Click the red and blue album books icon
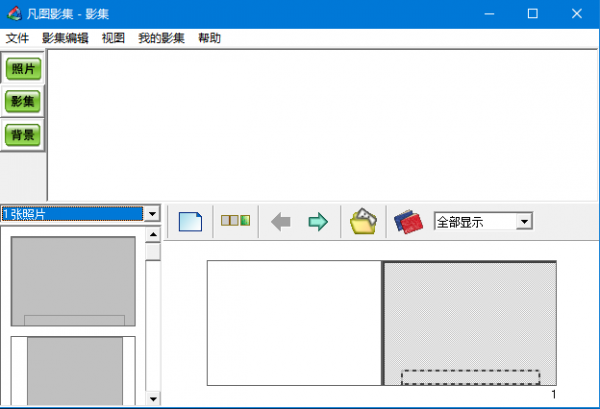Viewport: 600px width, 409px height. pos(408,221)
